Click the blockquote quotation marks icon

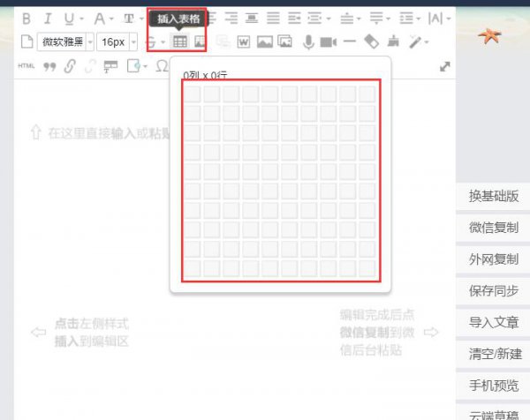coord(49,66)
